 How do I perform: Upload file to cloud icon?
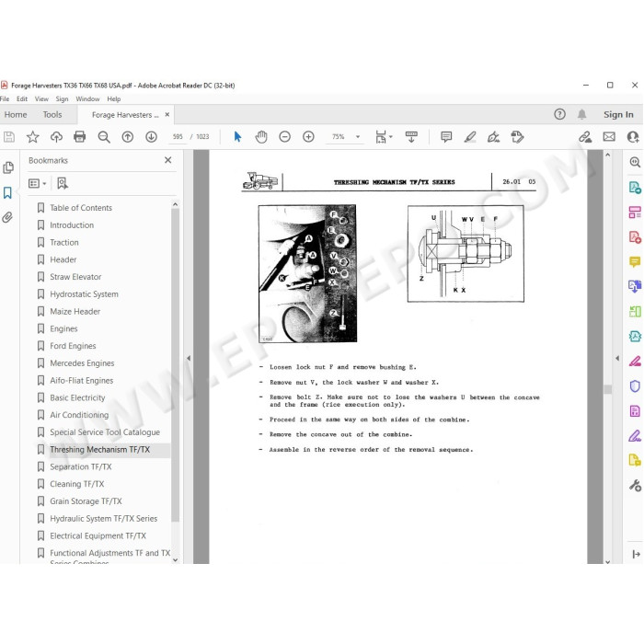56,137
